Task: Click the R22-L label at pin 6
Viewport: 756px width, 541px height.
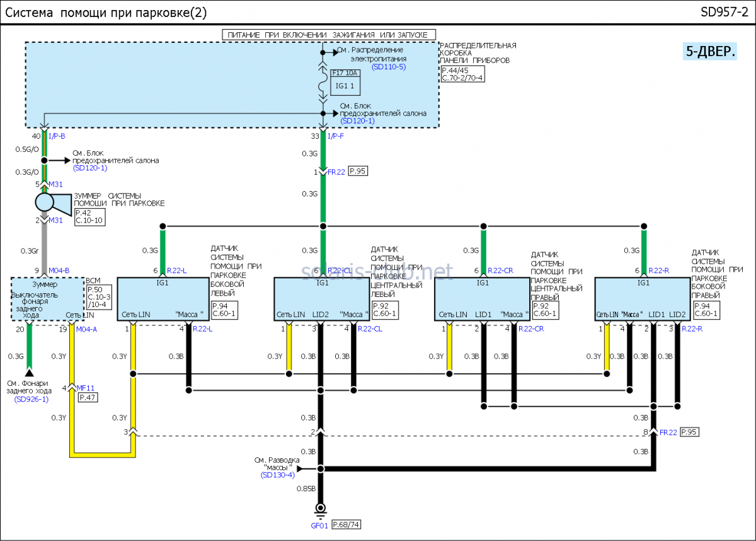Action: coord(177,270)
